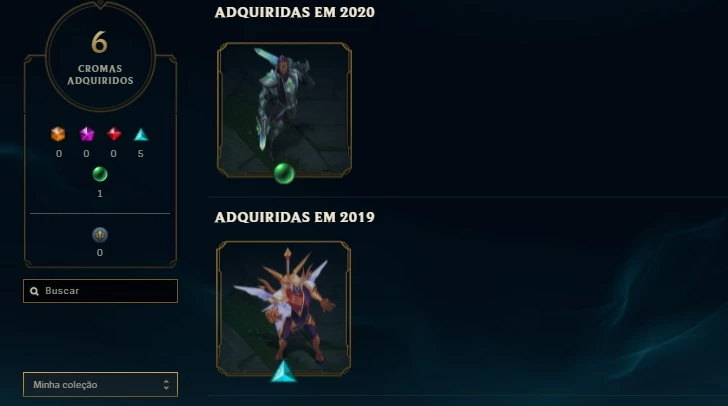Click the 6 Cromas Adquiridos counter circle

click(x=100, y=57)
